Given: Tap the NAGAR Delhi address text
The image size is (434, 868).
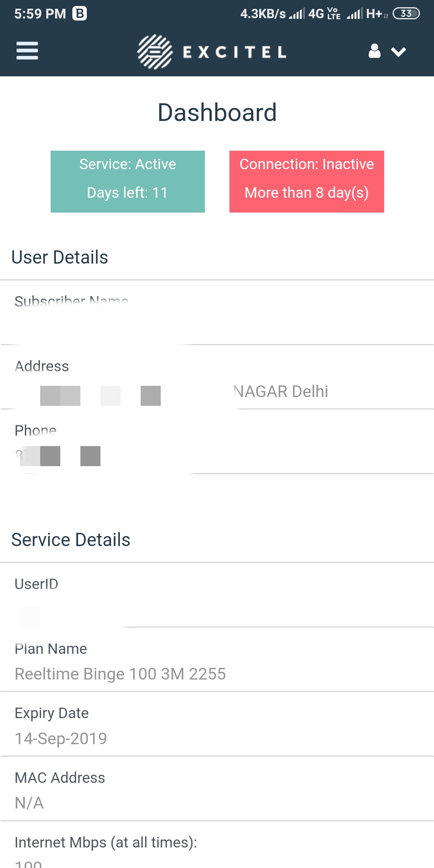Looking at the screenshot, I should [281, 391].
